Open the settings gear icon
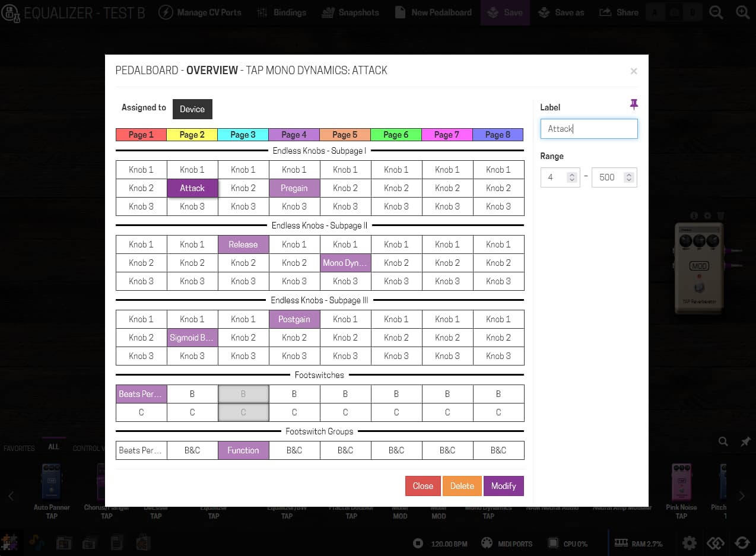This screenshot has height=556, width=756. (x=689, y=543)
